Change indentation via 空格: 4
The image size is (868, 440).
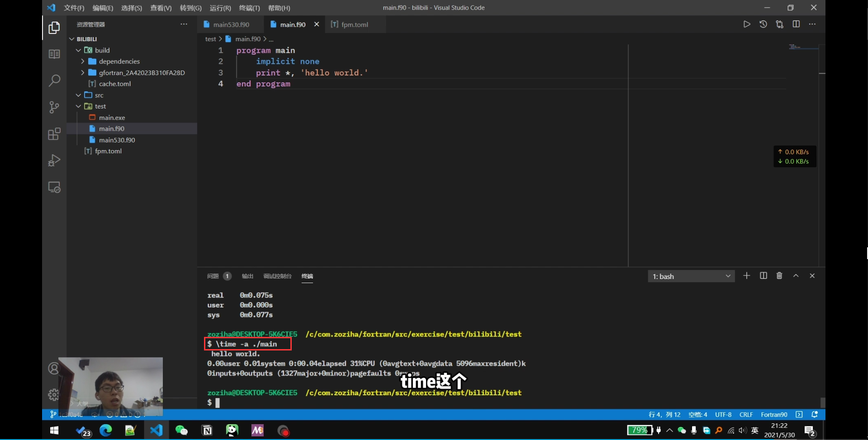pyautogui.click(x=697, y=415)
